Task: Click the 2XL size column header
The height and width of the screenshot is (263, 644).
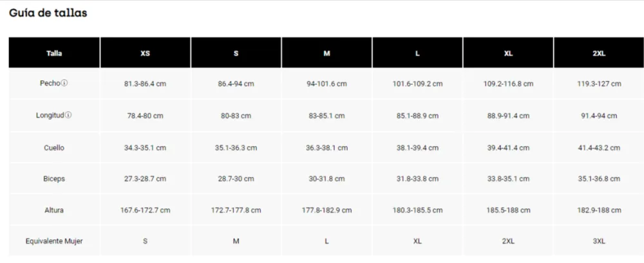Action: (599, 53)
